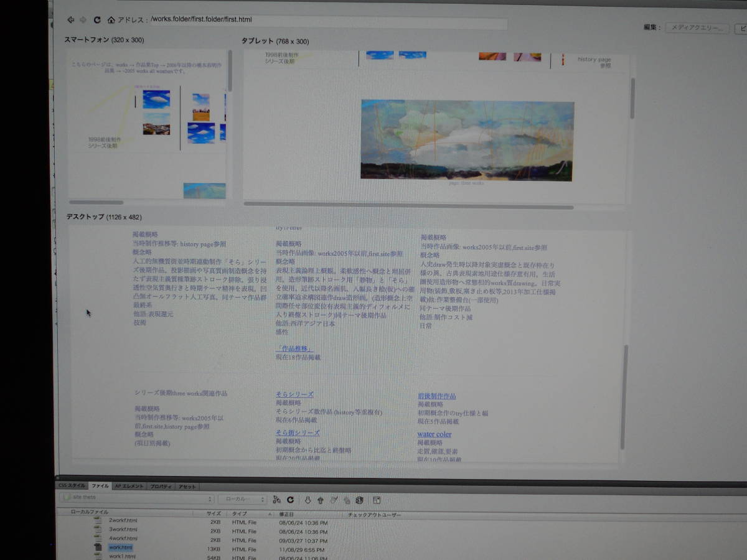The width and height of the screenshot is (747, 560).
Task: Click the top cloud thumbnail in smartphone preview
Action: pyautogui.click(x=156, y=100)
